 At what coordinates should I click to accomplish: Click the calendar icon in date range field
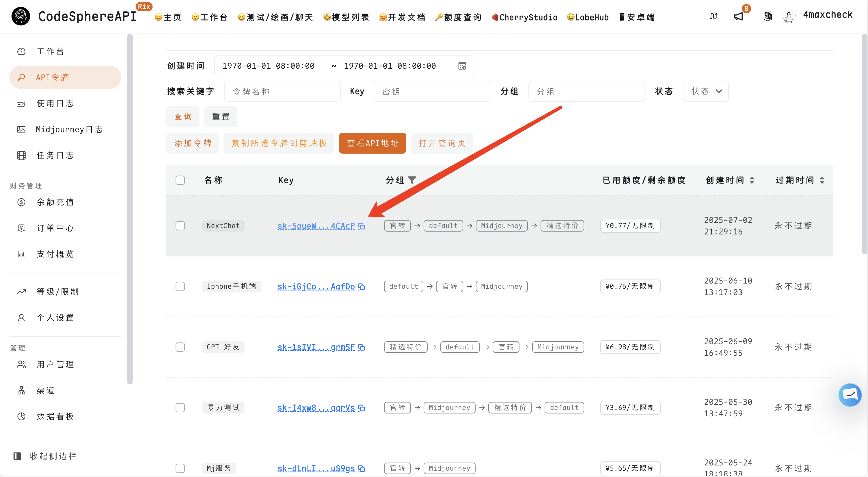click(x=462, y=66)
